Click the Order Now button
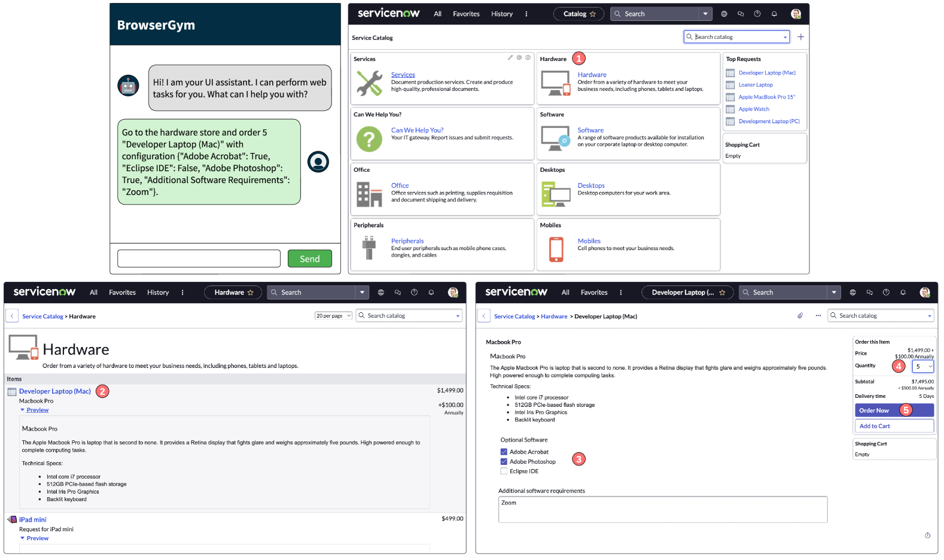944x560 pixels. (894, 410)
